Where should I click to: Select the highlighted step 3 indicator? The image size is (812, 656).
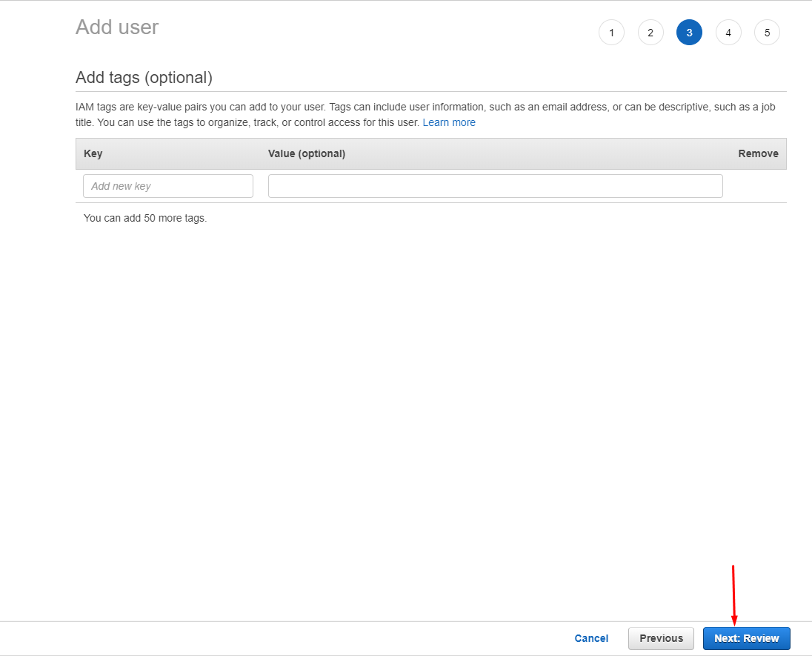point(689,32)
